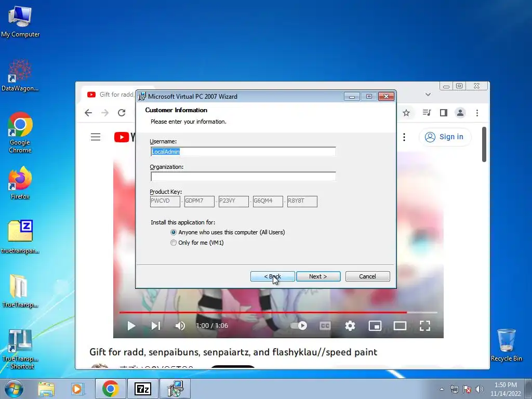Reload the YouTube page in Chrome

pyautogui.click(x=122, y=113)
